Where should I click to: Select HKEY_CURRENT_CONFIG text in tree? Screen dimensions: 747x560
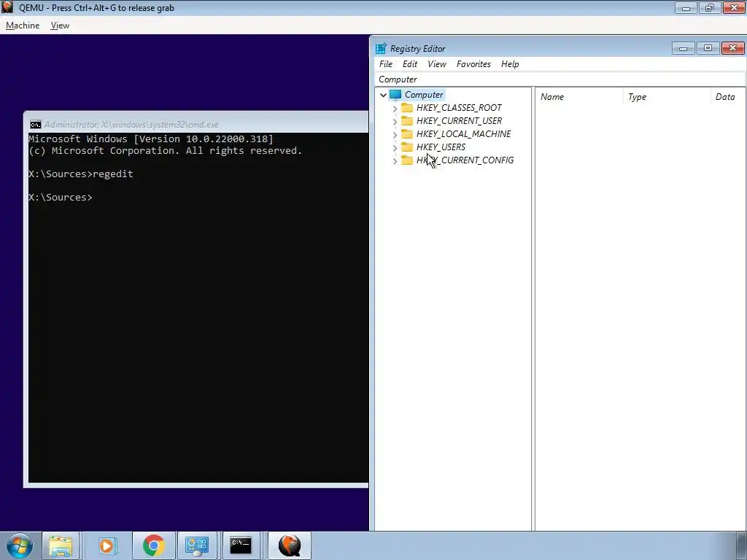point(465,160)
